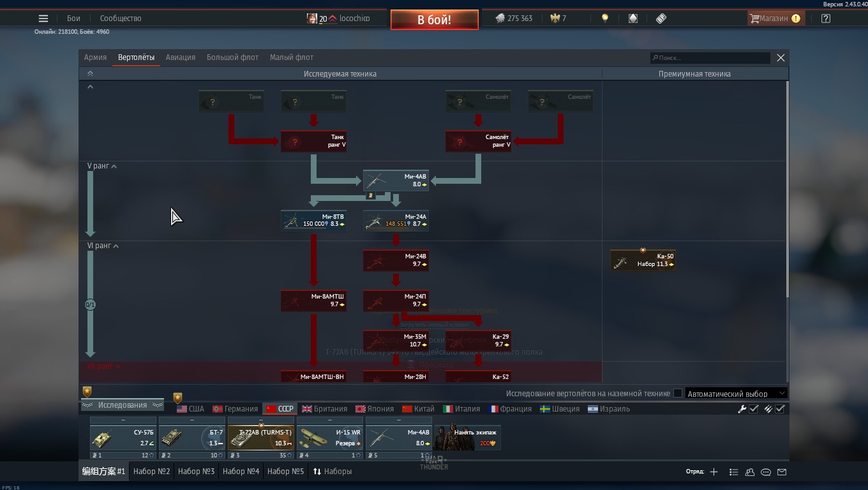
Task: Select the premium Ка-50 helicopter
Action: 643,260
